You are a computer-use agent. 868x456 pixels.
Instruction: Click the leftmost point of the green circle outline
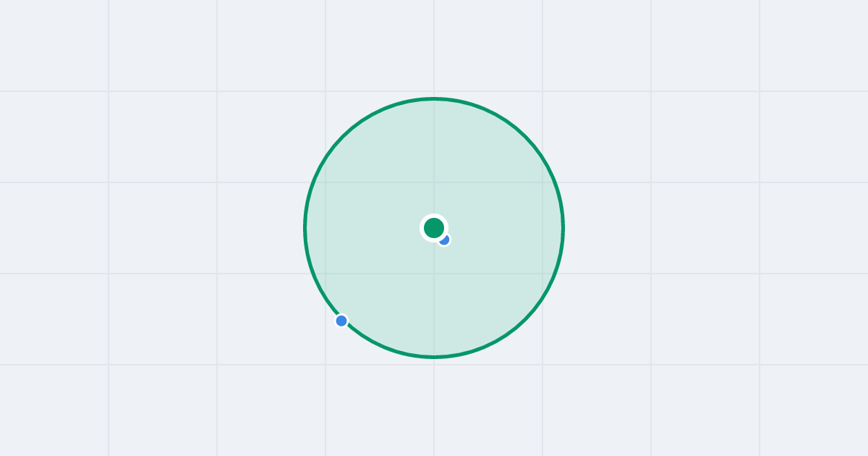305,228
